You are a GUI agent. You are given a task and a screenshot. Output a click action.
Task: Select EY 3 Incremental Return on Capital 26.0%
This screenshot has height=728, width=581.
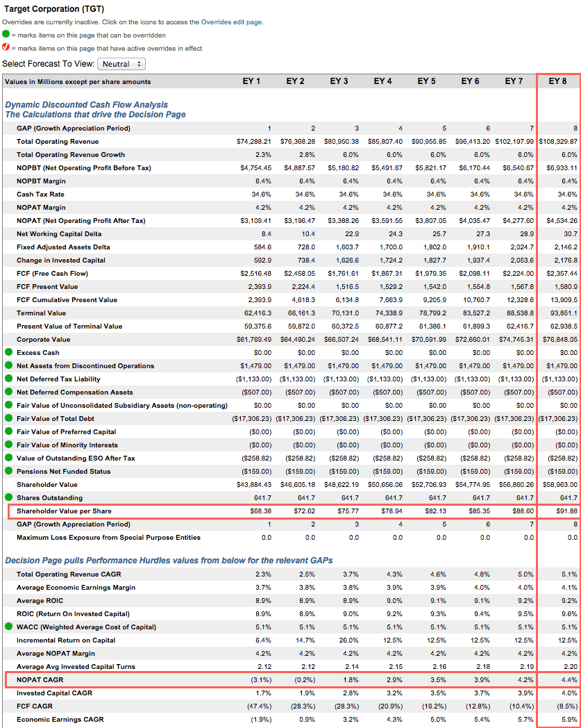(348, 640)
